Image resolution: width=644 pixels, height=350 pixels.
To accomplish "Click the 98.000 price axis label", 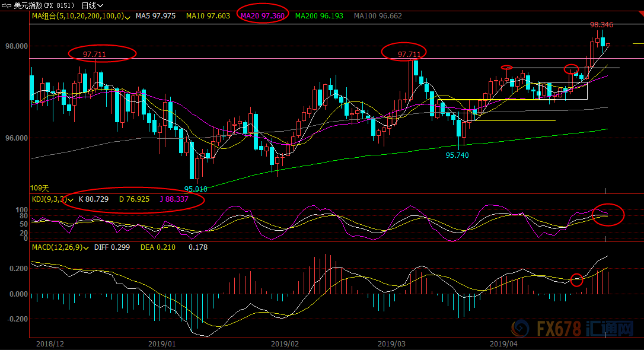I will click(17, 46).
